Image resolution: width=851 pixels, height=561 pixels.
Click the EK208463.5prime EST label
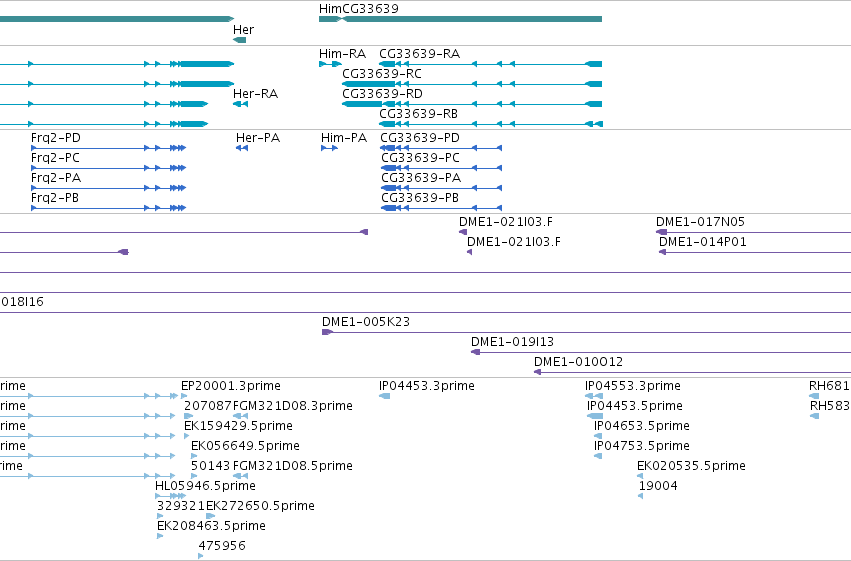[x=211, y=526]
